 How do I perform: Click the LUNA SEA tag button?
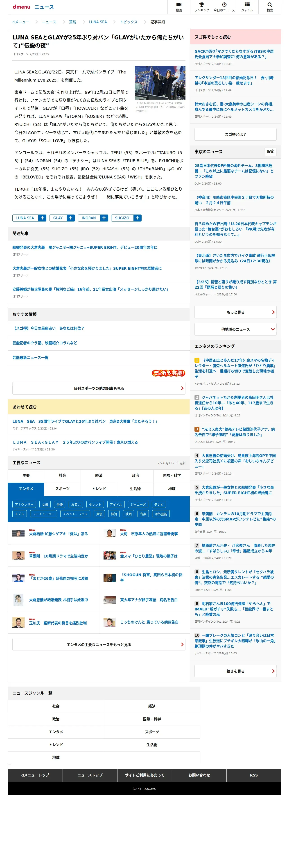[x=25, y=218]
